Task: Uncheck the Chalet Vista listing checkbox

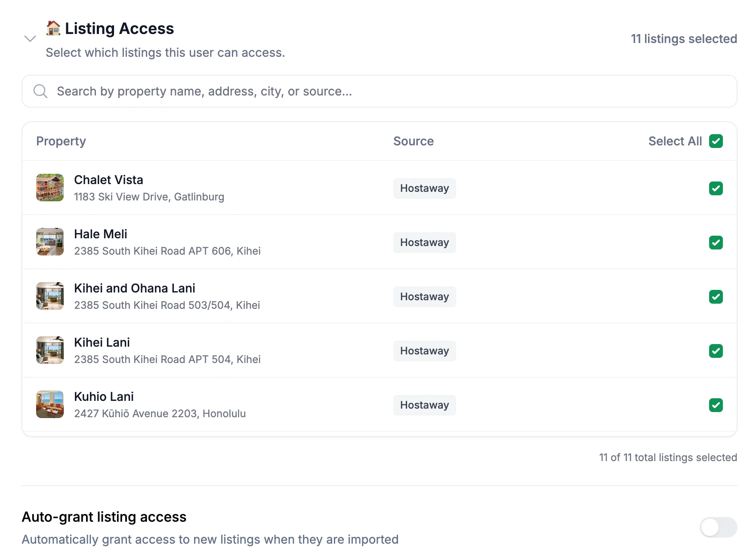Action: pos(716,188)
